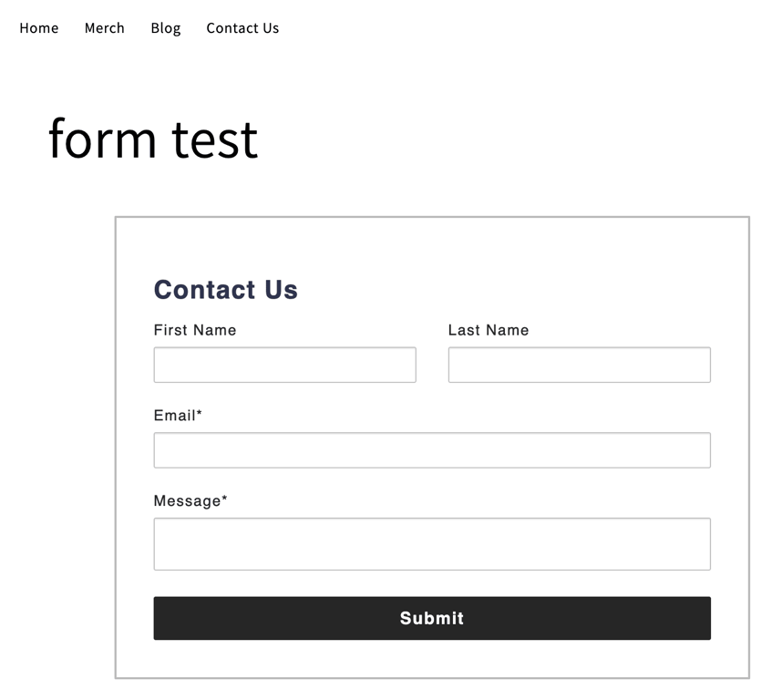Click the Message* field label

[190, 501]
